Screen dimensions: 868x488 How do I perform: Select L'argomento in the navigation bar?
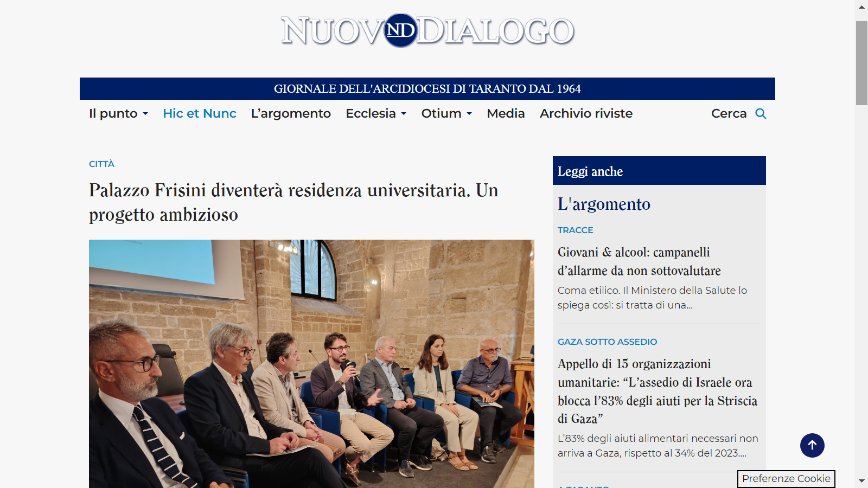291,113
